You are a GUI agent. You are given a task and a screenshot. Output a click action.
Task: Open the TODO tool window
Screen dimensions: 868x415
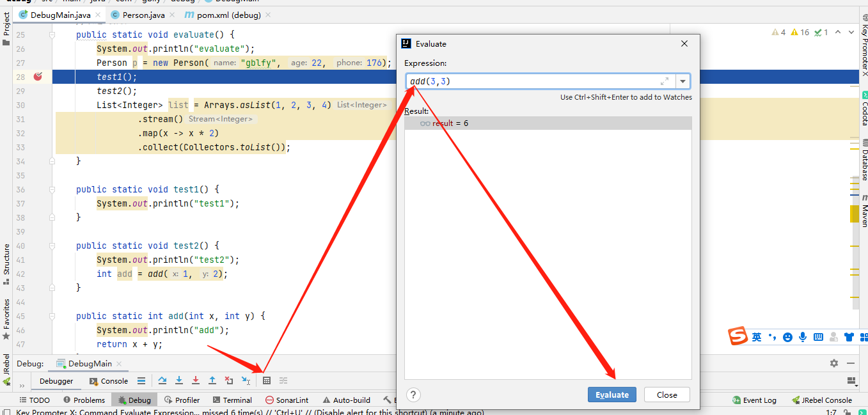pyautogui.click(x=34, y=400)
